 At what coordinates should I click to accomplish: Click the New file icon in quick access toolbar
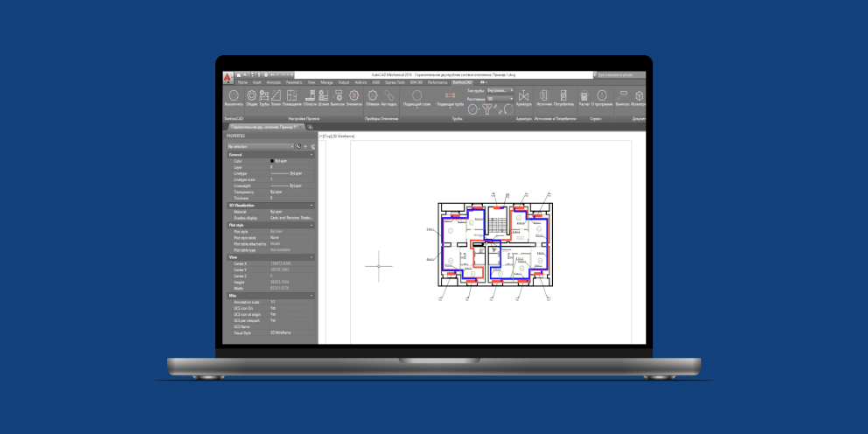click(239, 74)
